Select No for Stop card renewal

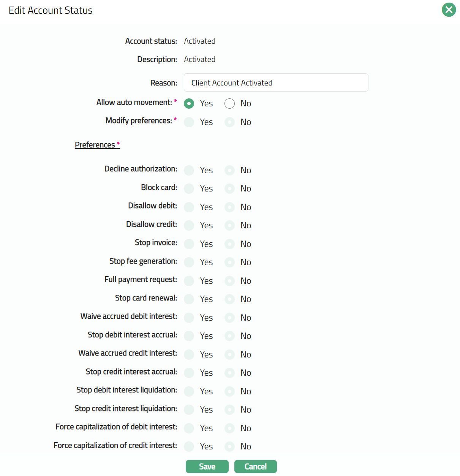click(229, 299)
